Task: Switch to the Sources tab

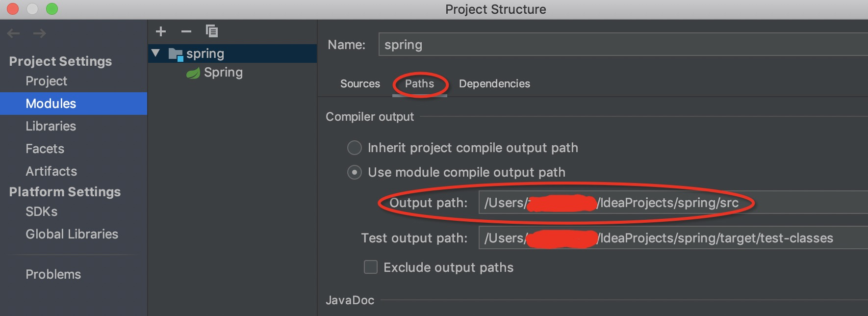Action: click(360, 84)
